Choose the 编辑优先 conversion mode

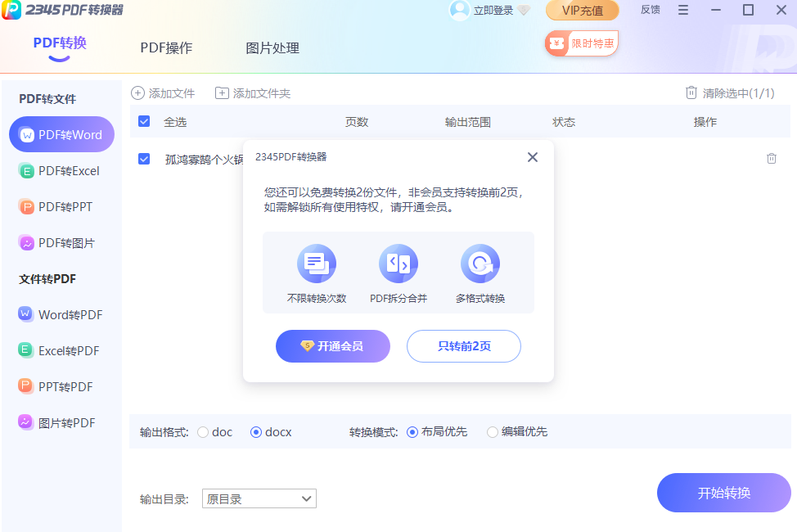pos(493,432)
